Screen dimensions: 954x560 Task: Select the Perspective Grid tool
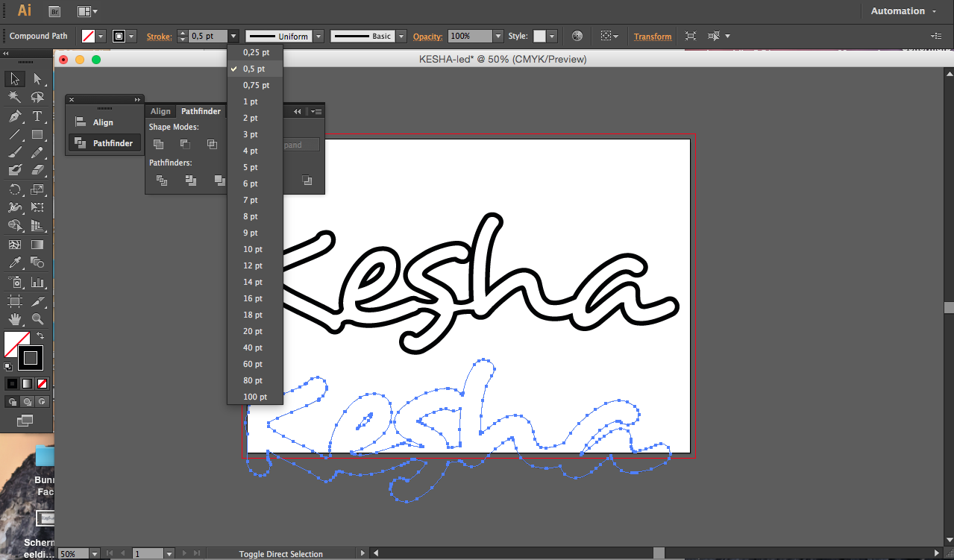click(x=37, y=225)
